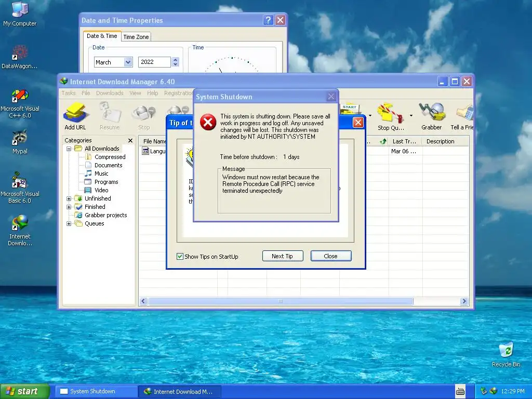Toggle Show Tips on StartUp checkbox
532x399 pixels.
click(180, 257)
